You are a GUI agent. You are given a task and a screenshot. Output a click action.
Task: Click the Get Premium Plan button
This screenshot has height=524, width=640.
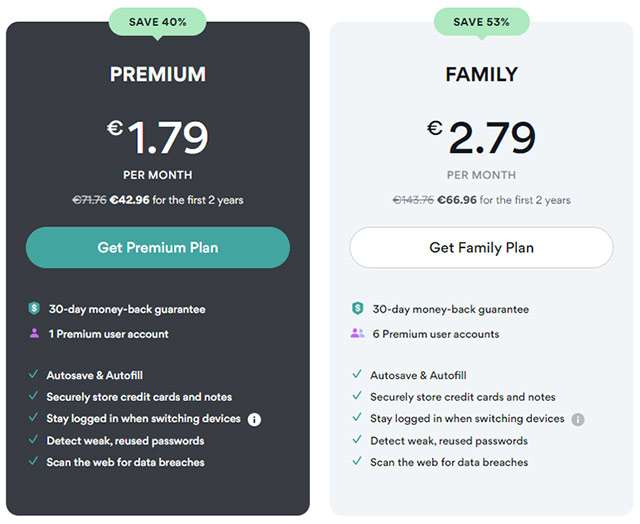tap(157, 247)
